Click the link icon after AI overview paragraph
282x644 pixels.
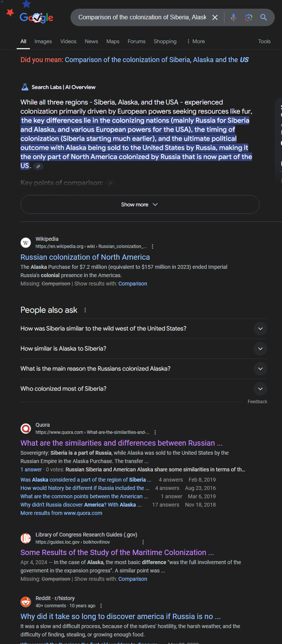(x=38, y=166)
